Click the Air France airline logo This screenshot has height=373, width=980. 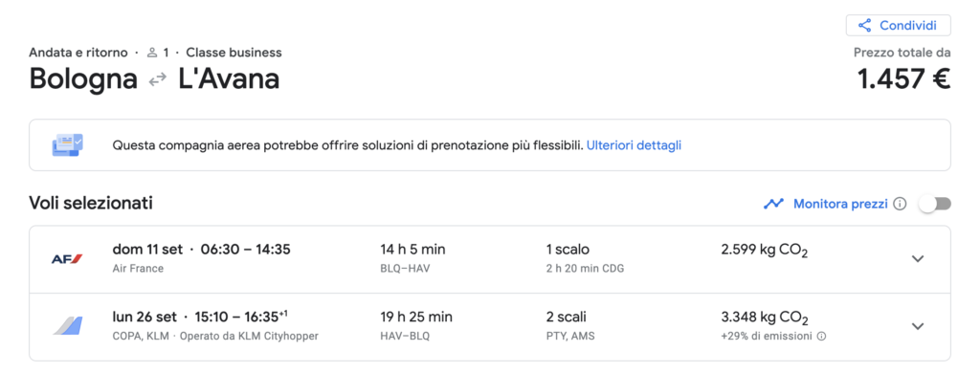(x=67, y=258)
